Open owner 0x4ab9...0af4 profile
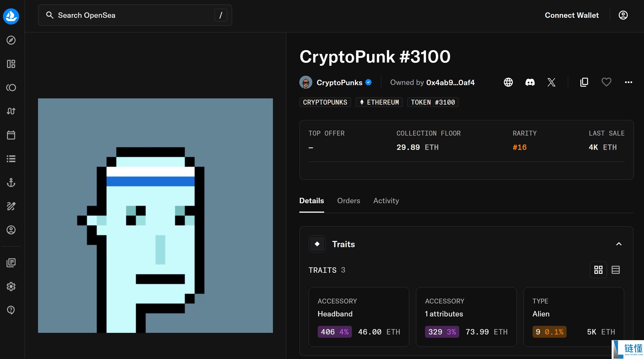The image size is (644, 359). (450, 82)
